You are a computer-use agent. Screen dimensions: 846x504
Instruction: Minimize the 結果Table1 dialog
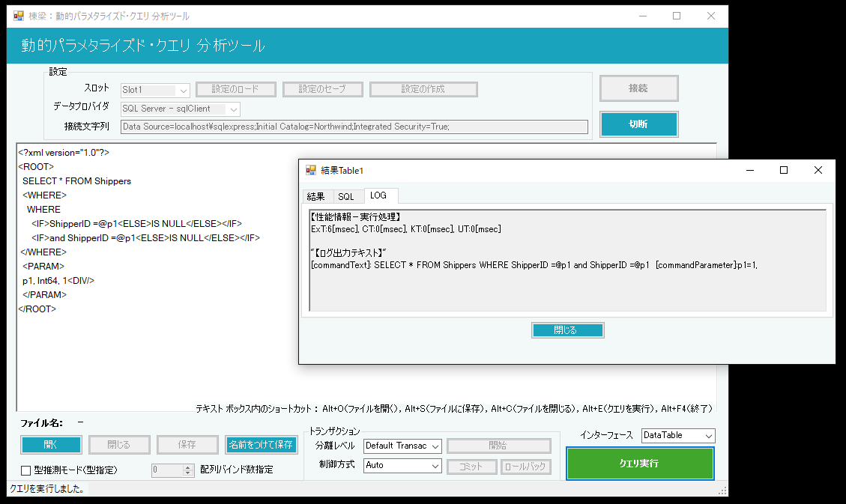point(749,170)
